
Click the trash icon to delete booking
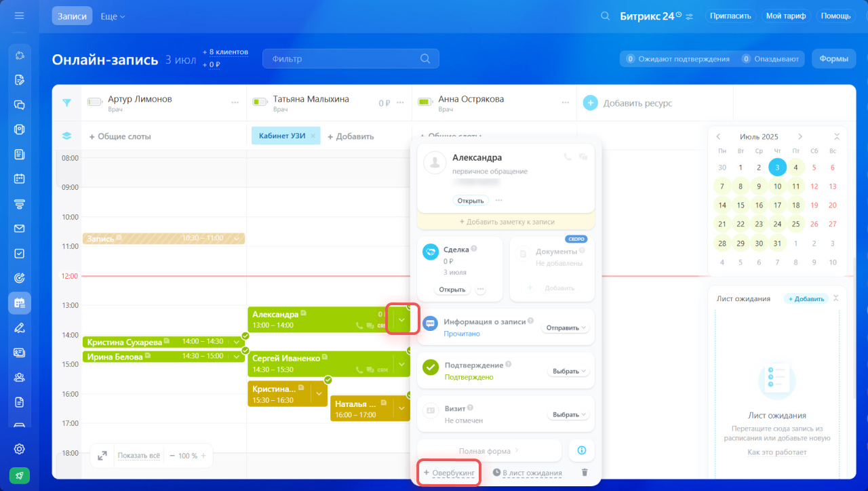(x=585, y=473)
